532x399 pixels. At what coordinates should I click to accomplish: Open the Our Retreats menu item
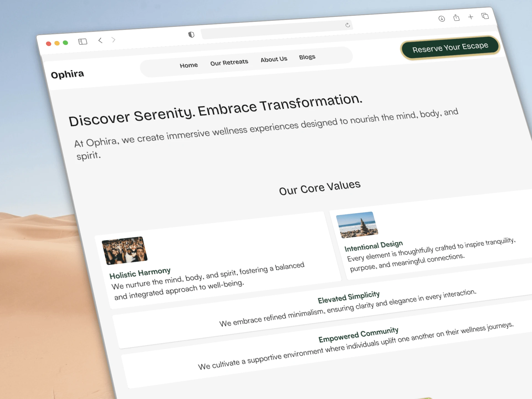229,62
